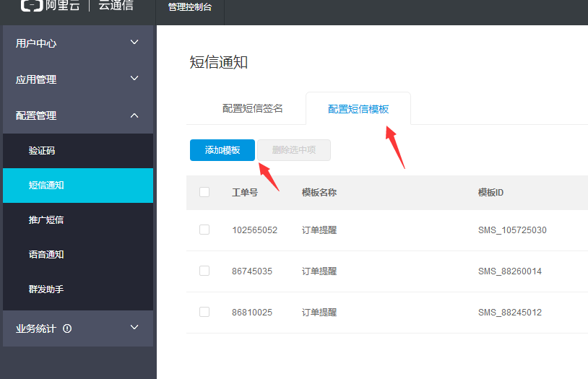Click the 添加模板 button
The height and width of the screenshot is (379, 588).
[222, 150]
